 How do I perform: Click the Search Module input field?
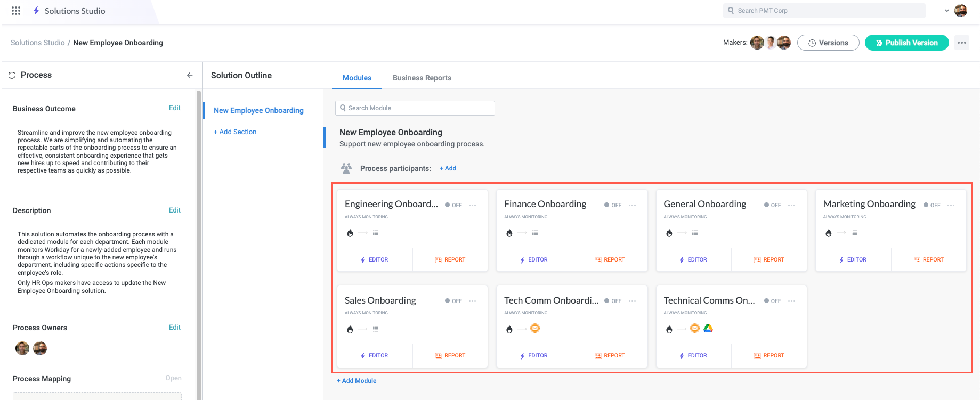click(415, 108)
